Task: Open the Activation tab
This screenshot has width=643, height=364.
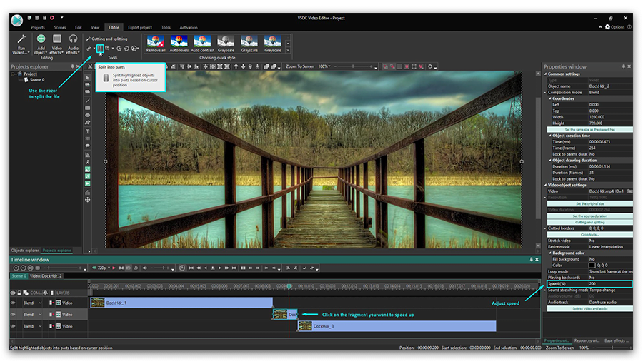Action: [x=189, y=27]
